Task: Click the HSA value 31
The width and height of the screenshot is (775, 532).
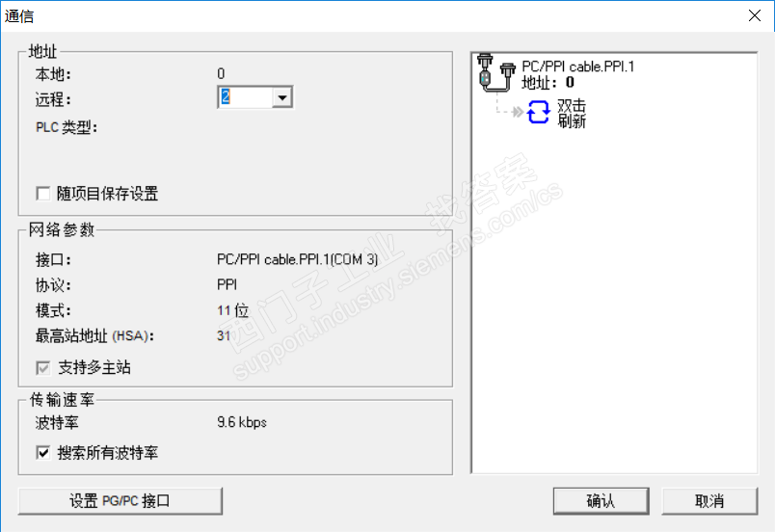Action: pyautogui.click(x=224, y=336)
